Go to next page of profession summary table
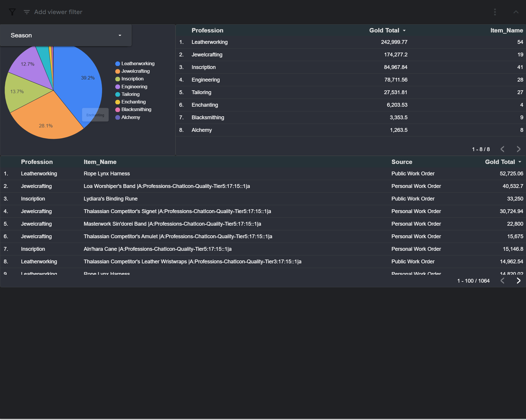This screenshot has height=420, width=526. 518,149
